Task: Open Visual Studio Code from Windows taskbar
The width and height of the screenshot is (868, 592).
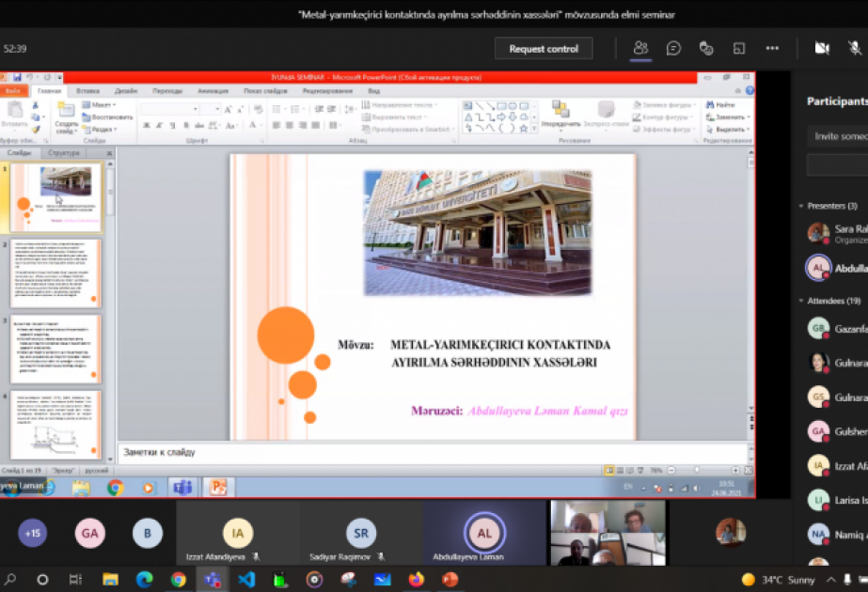Action: point(246,579)
